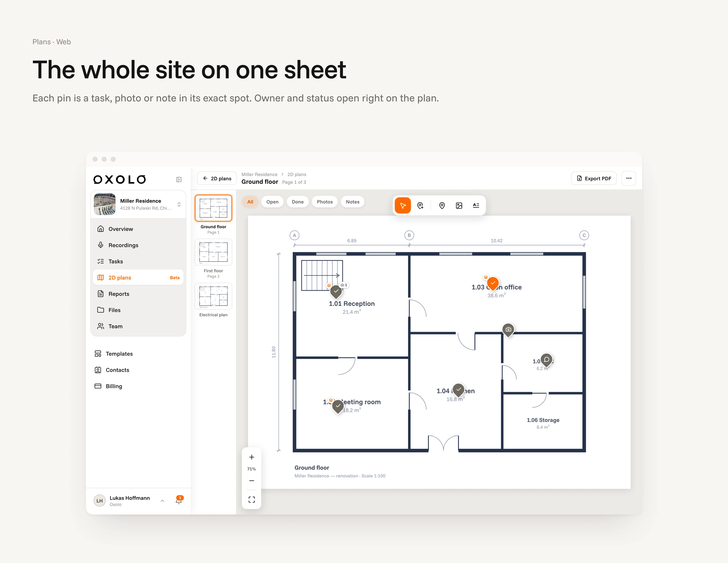Open the camera photo pin on plan

click(508, 330)
